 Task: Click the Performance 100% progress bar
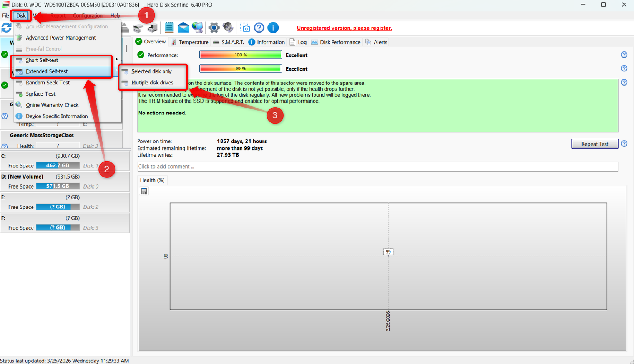click(x=240, y=55)
